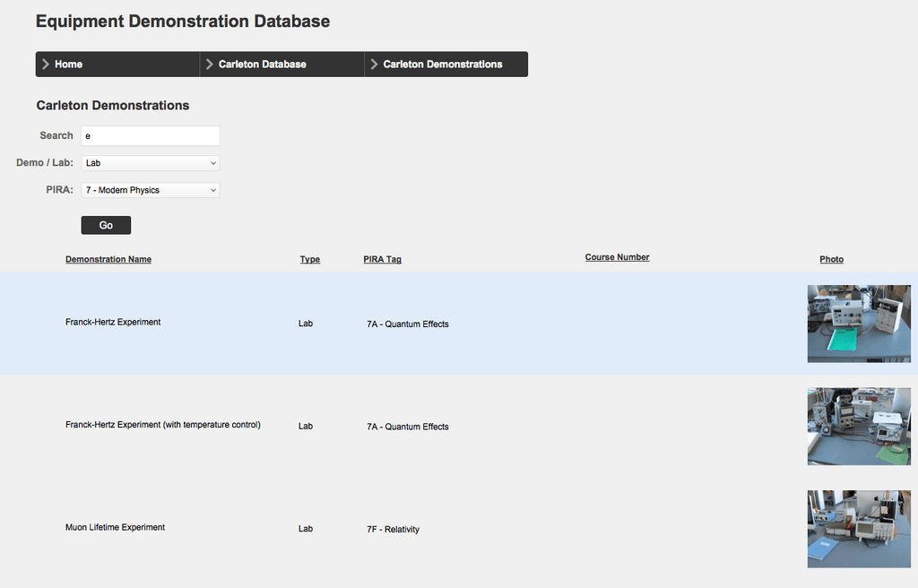Open the PIRA category dropdown
This screenshot has height=588, width=918.
click(150, 189)
